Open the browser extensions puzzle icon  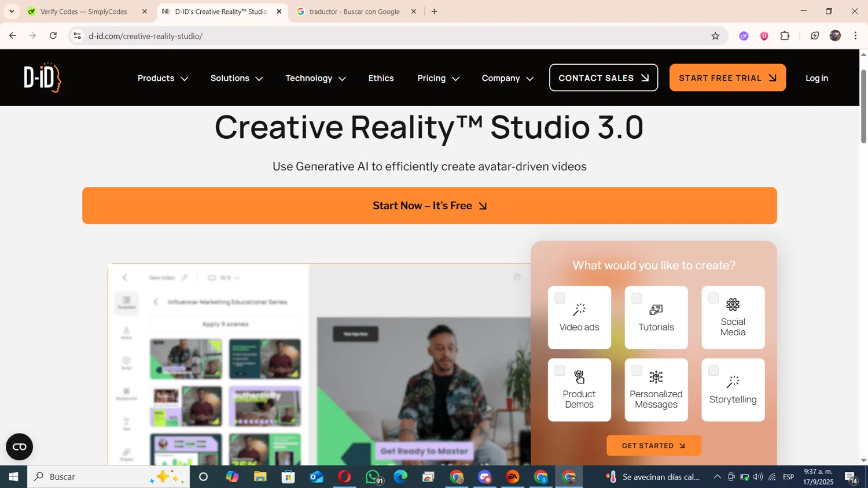(785, 36)
